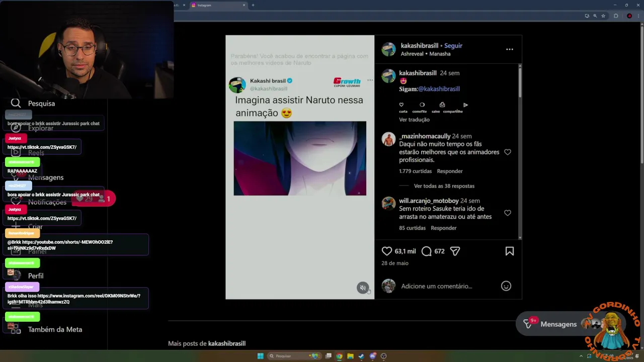
Task: Reply to _mazinhomacaully's comment
Action: (x=450, y=171)
